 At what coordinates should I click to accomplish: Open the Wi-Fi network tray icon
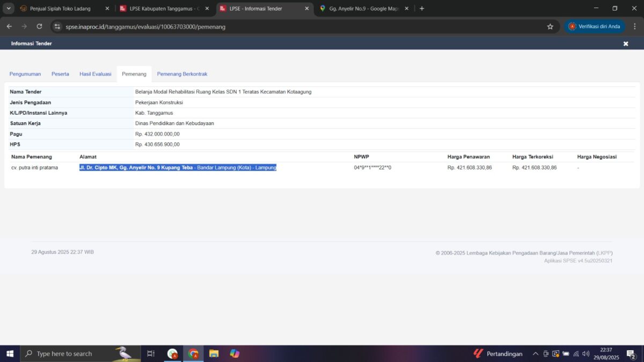click(x=576, y=353)
